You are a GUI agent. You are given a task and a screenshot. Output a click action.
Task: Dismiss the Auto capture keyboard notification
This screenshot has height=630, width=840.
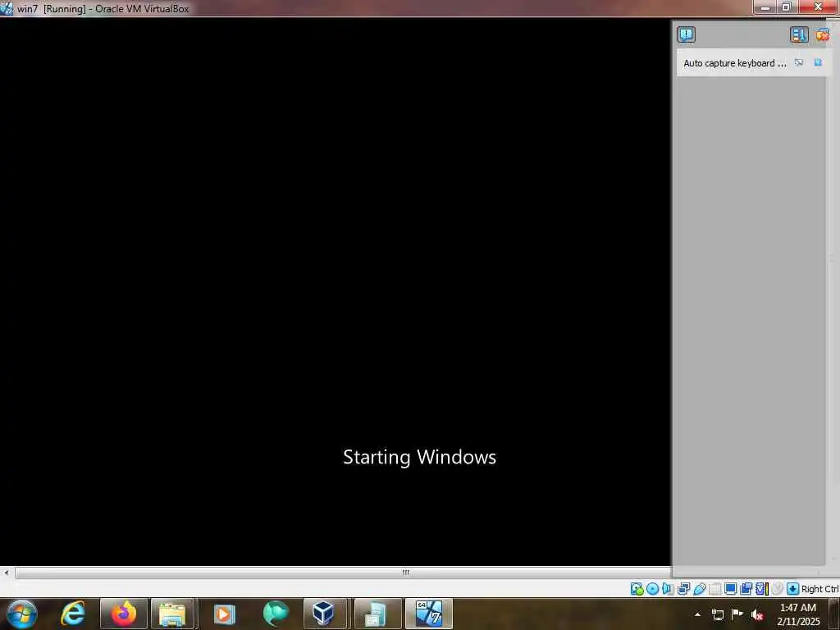click(818, 62)
